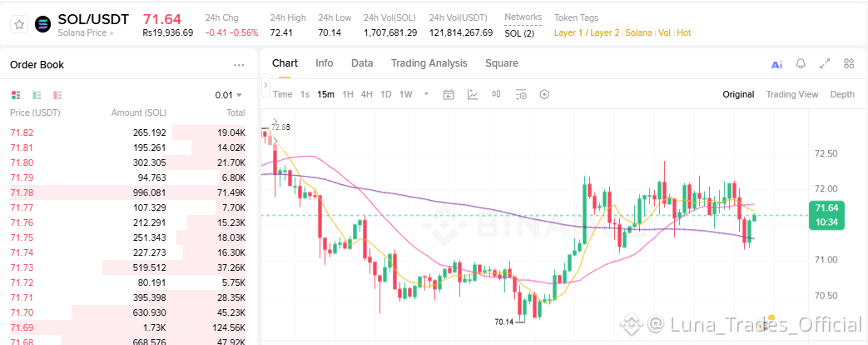Open chart display settings icon
The width and height of the screenshot is (868, 345).
520,94
